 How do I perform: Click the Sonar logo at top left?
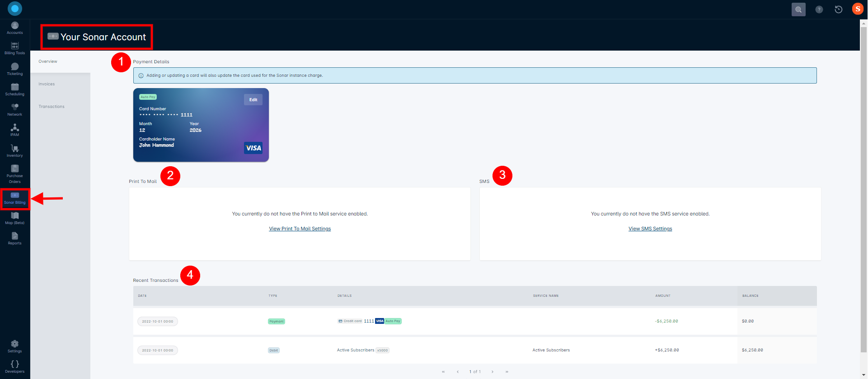(x=15, y=9)
